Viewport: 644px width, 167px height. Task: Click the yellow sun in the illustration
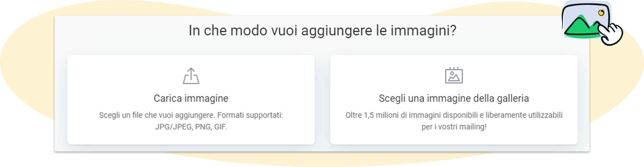[x=601, y=13]
